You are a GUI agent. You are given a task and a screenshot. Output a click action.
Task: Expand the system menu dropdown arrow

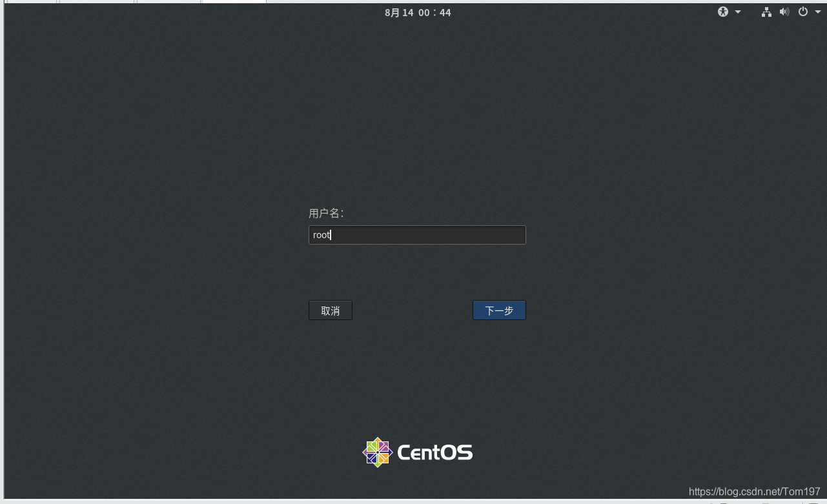click(818, 12)
